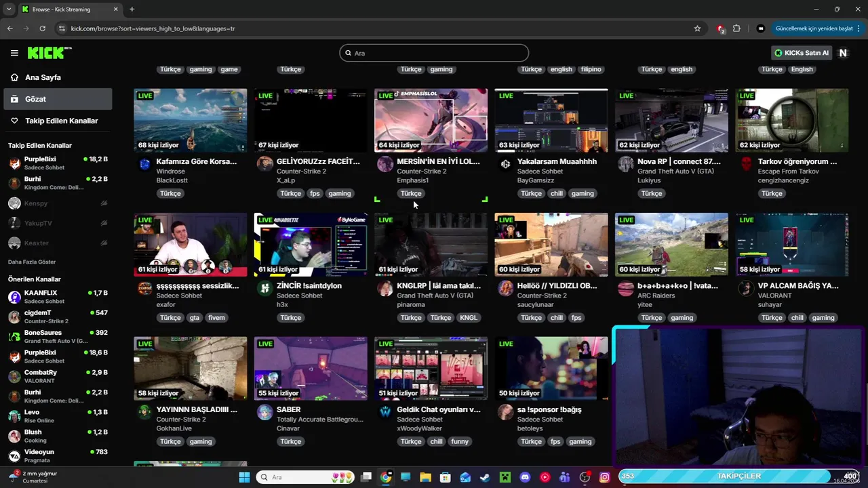This screenshot has width=868, height=488.
Task: Open PurpleBixi channel with 18,2 B viewers
Action: click(58, 163)
